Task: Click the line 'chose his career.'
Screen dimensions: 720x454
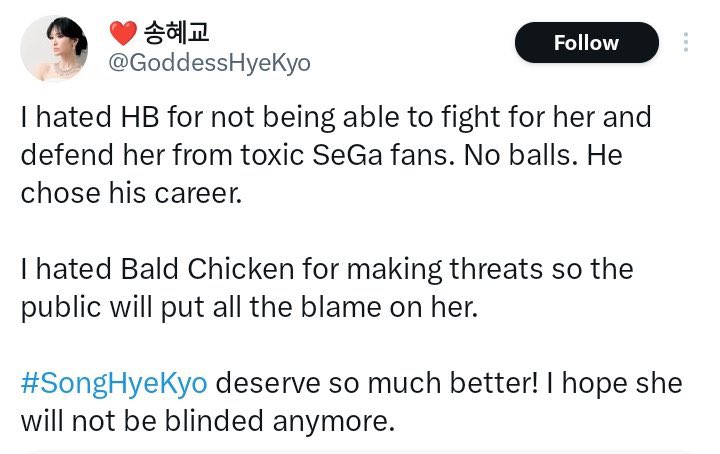Action: point(131,194)
